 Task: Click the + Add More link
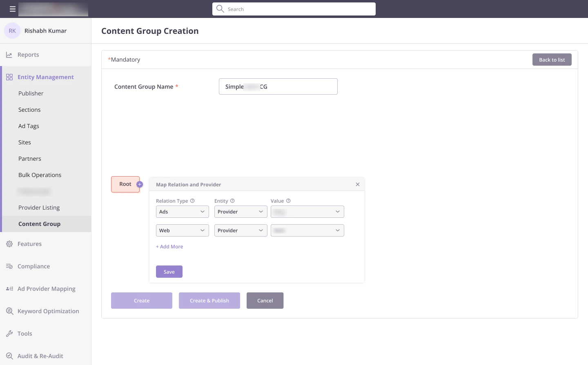[x=169, y=247]
